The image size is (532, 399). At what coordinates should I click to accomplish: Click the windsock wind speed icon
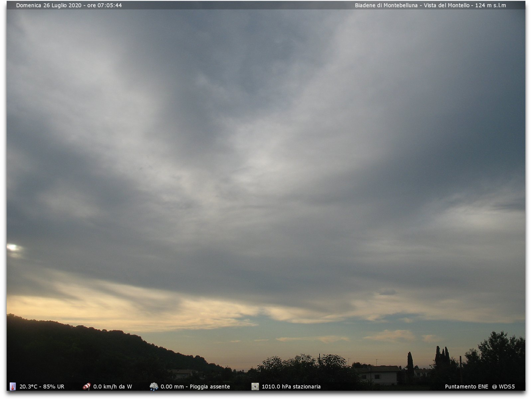tap(86, 386)
